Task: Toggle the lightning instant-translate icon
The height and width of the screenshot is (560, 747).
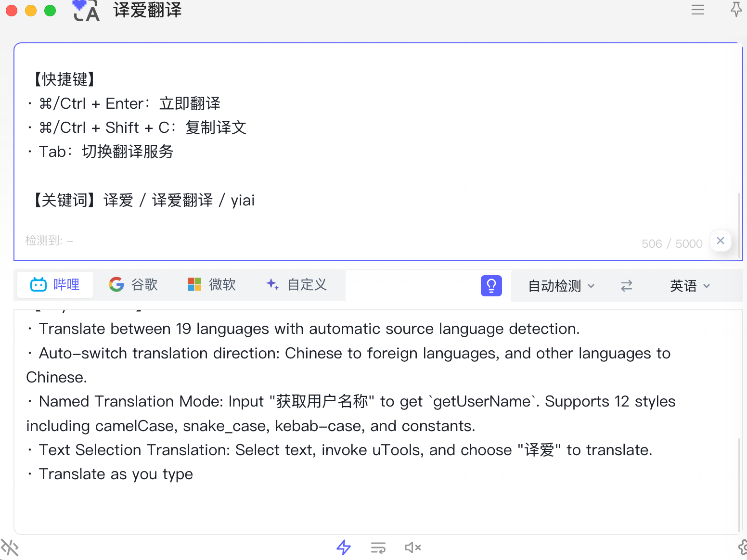Action: coord(344,547)
